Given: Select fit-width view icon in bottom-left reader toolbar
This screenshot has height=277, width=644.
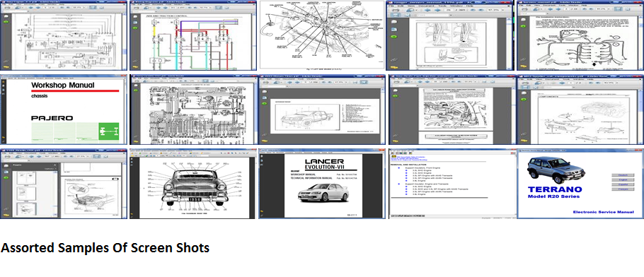Looking at the screenshot, I should coord(96,156).
